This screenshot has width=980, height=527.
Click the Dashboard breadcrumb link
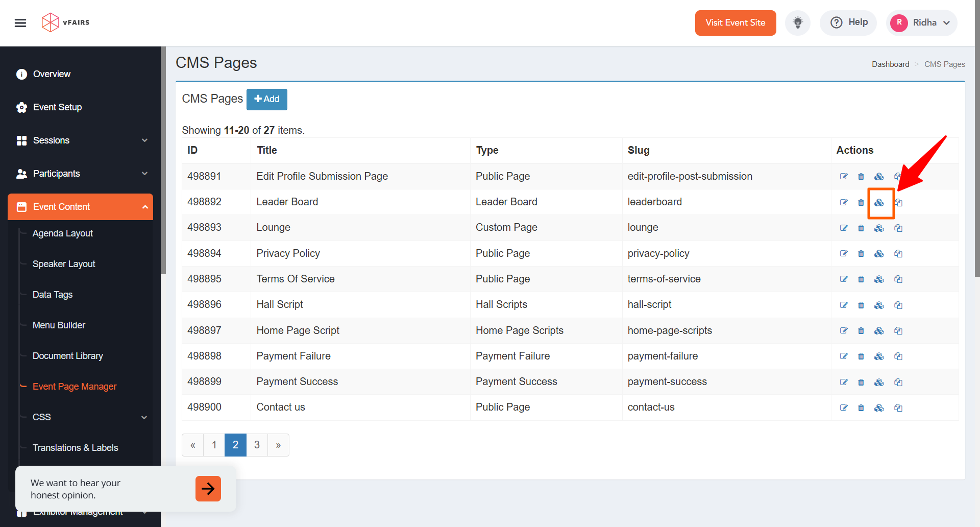890,64
